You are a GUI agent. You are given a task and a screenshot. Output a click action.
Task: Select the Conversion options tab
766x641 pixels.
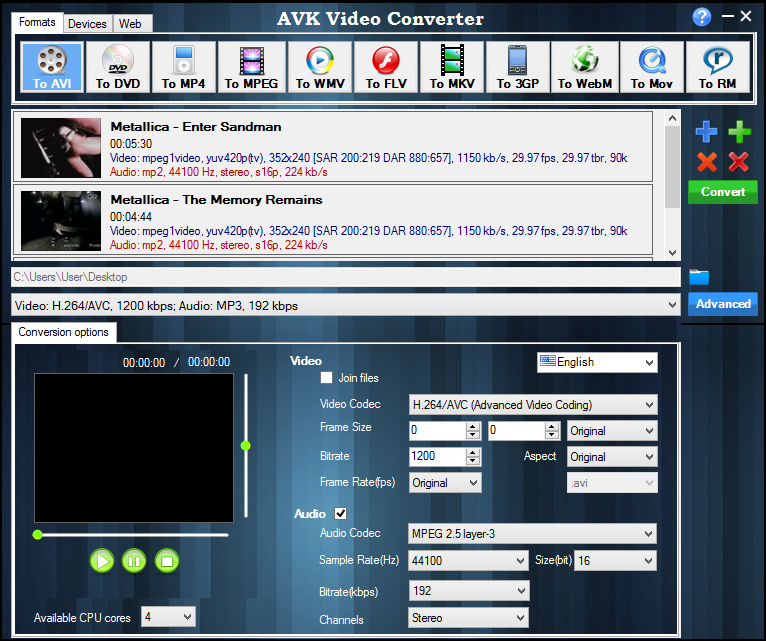coord(64,332)
